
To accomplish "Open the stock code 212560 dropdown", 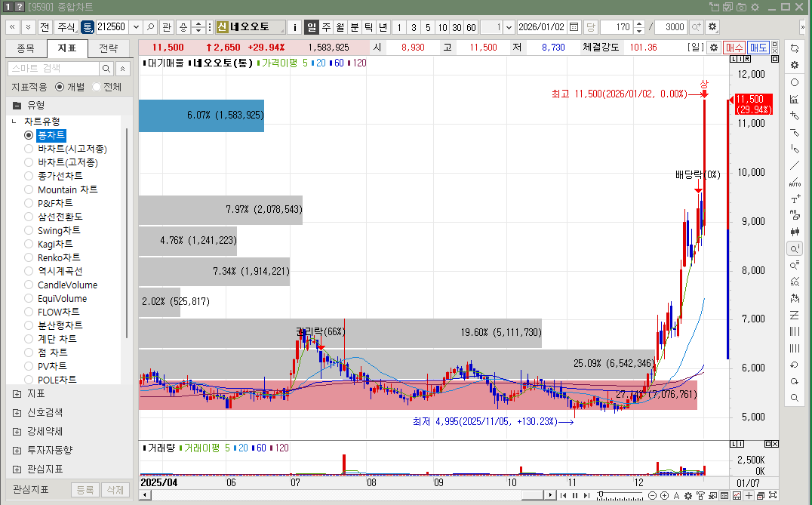I will tap(136, 27).
